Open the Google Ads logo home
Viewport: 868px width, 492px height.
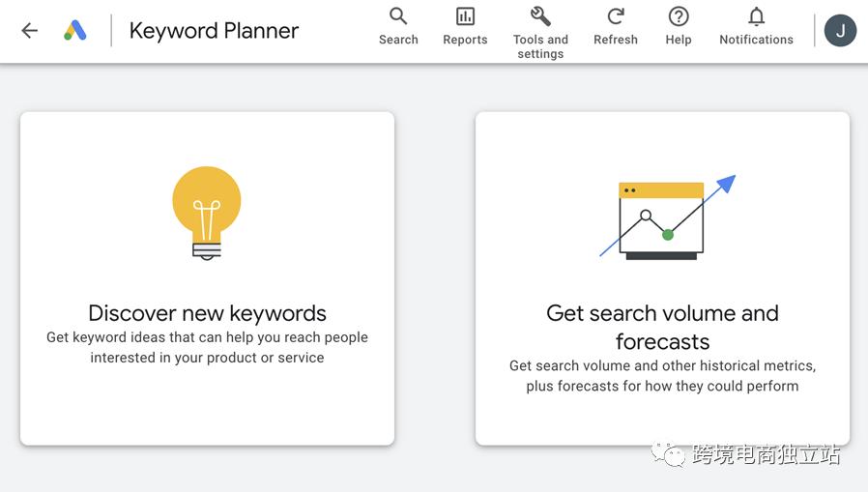[x=75, y=30]
